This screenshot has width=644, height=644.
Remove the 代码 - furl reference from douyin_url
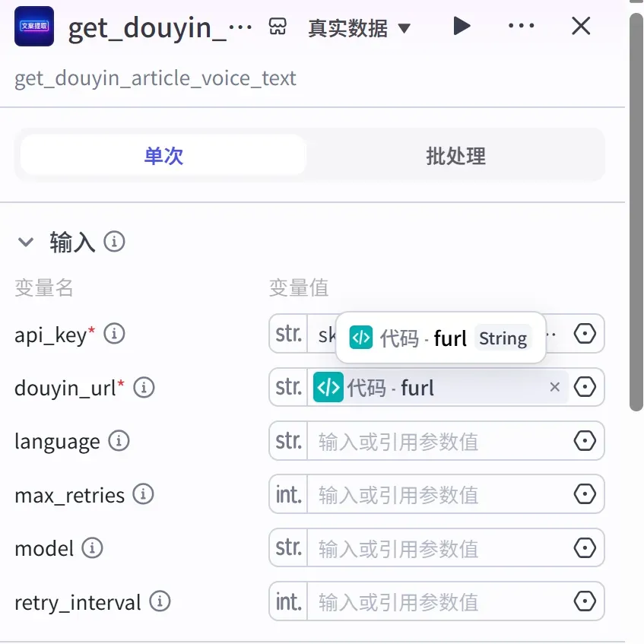coord(555,387)
